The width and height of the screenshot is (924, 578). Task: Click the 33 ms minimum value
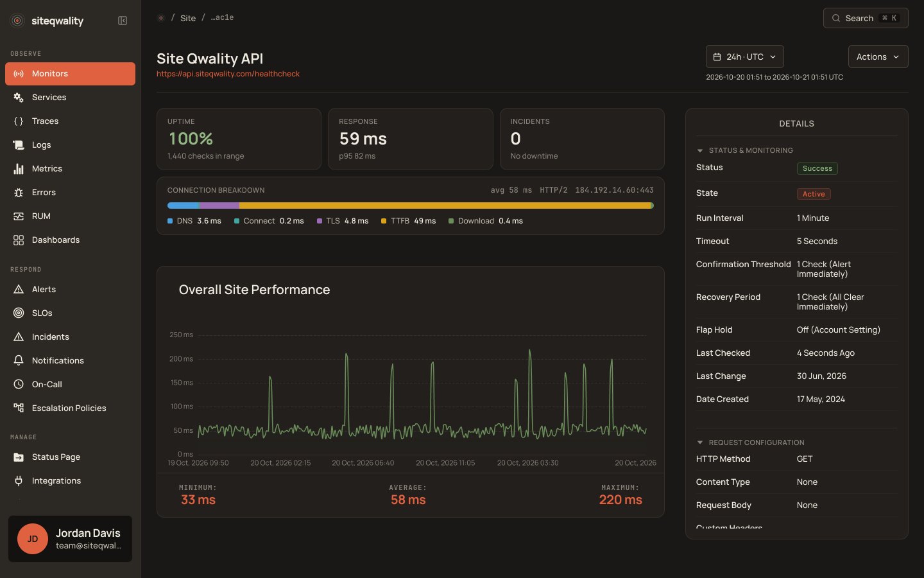(198, 500)
